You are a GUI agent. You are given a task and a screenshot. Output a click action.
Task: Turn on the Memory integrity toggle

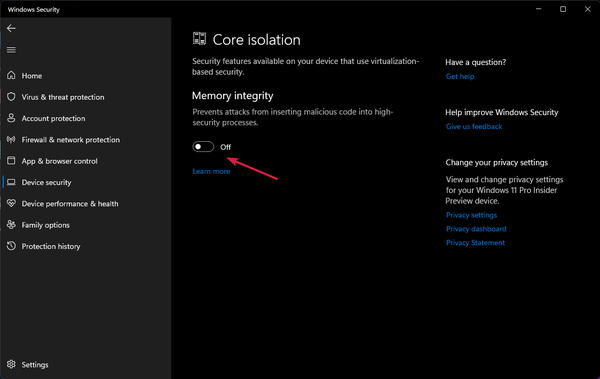203,147
